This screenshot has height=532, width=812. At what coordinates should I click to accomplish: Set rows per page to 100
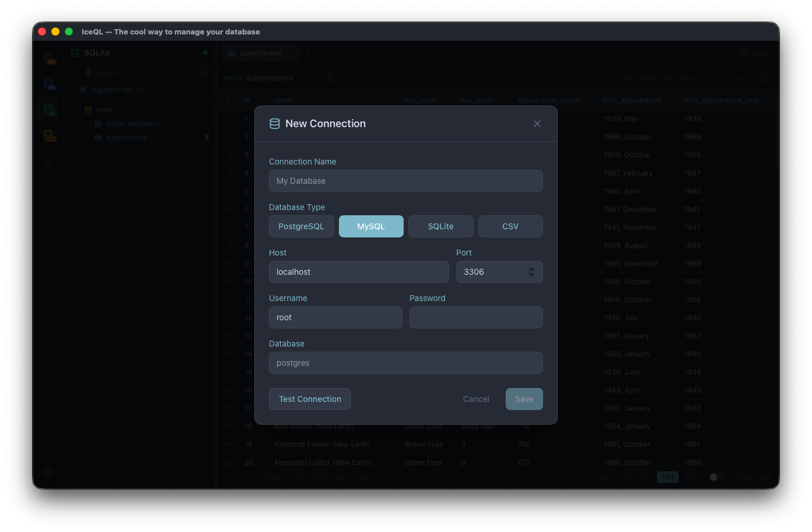(x=667, y=477)
